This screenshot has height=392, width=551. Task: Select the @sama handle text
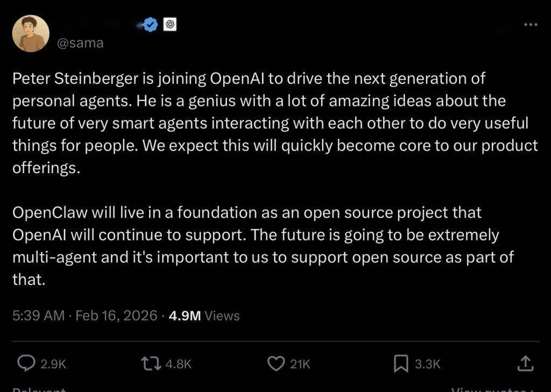[x=80, y=42]
